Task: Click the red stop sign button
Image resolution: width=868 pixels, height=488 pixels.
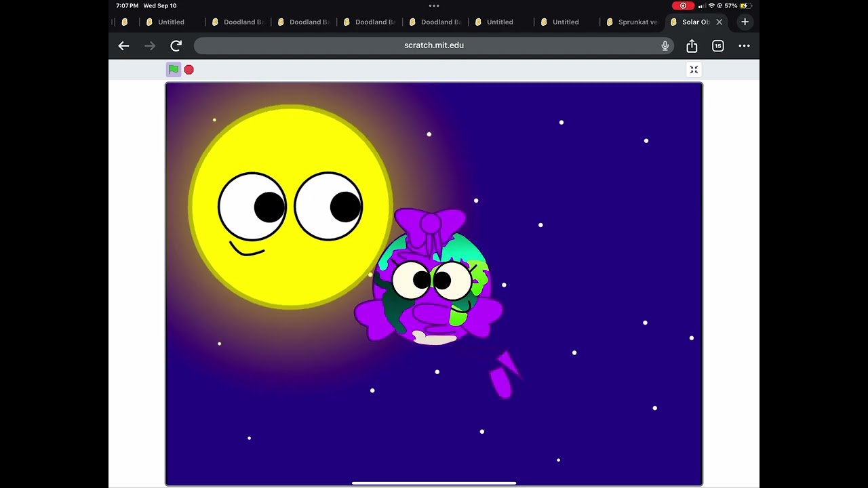Action: coord(189,69)
